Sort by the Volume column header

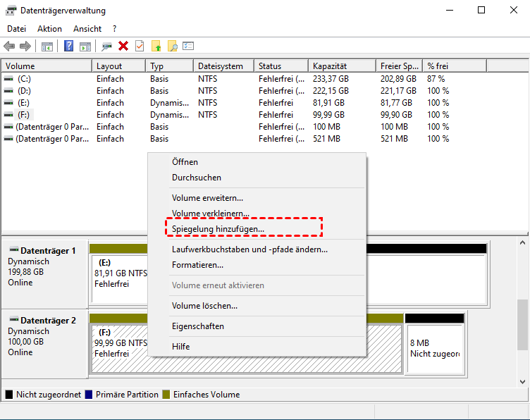pos(47,66)
